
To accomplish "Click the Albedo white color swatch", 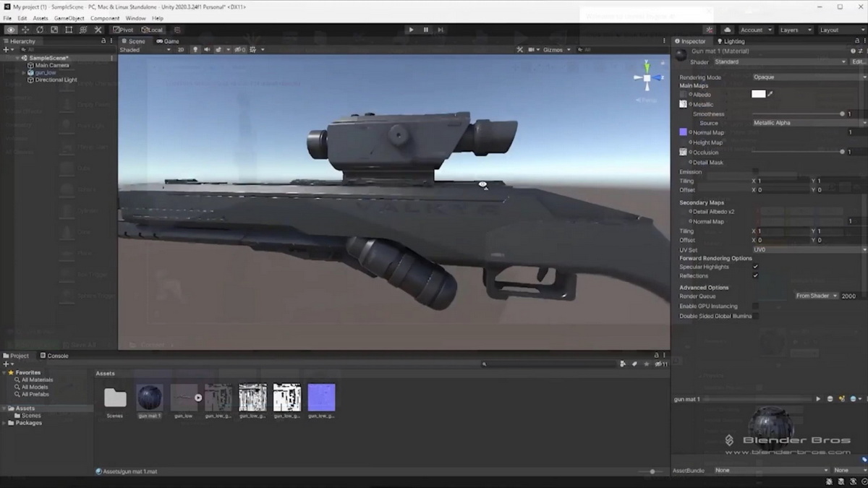I will [x=759, y=94].
